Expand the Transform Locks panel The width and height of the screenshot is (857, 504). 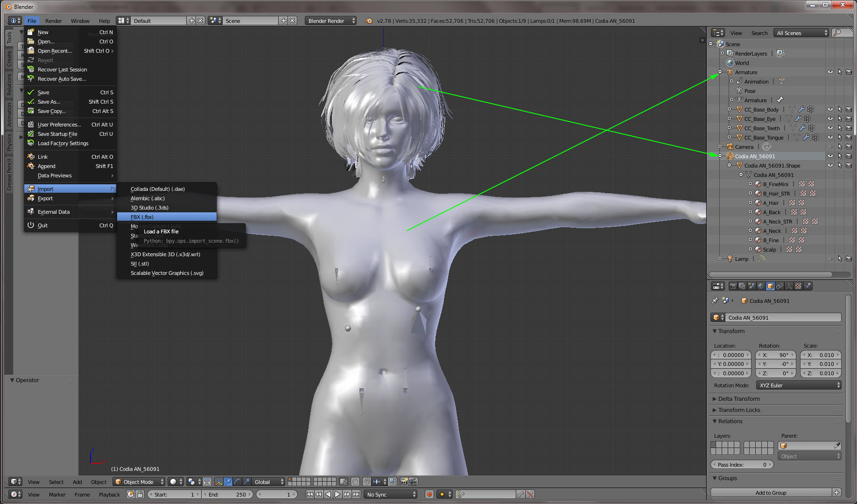pyautogui.click(x=739, y=410)
